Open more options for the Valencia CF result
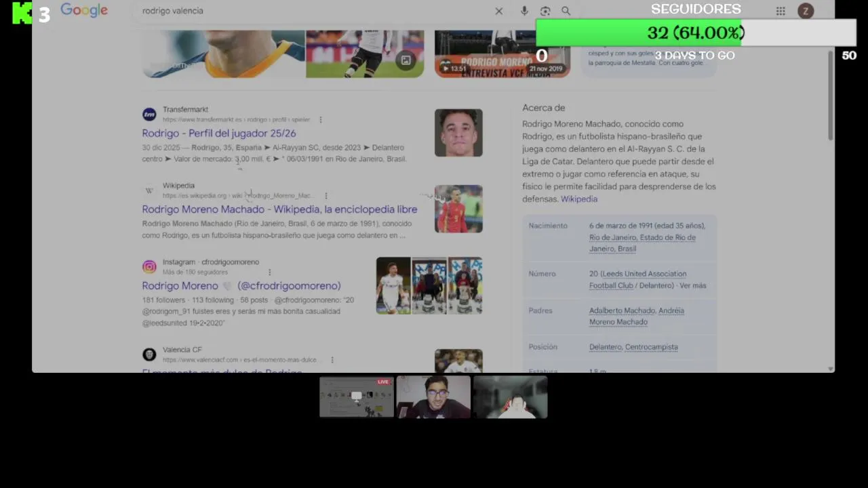The width and height of the screenshot is (868, 488). (332, 360)
